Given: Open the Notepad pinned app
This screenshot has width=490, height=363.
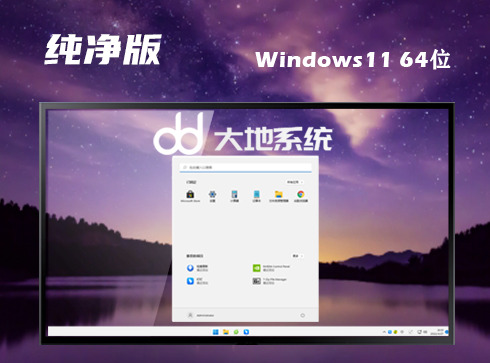Looking at the screenshot, I should 256,196.
